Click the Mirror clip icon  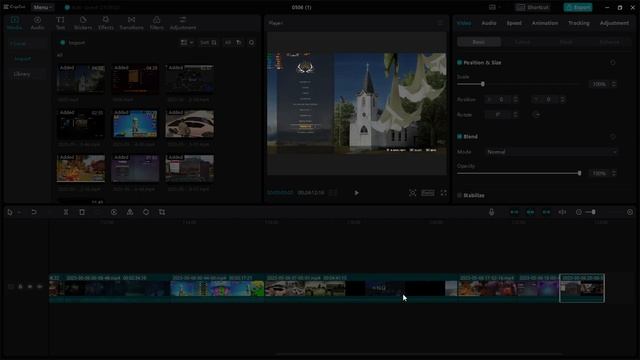click(x=130, y=212)
